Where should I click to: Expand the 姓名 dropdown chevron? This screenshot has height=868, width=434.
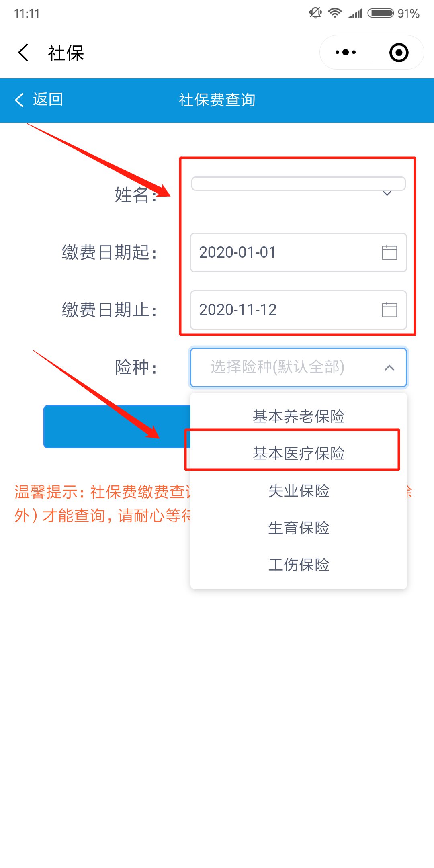click(387, 194)
